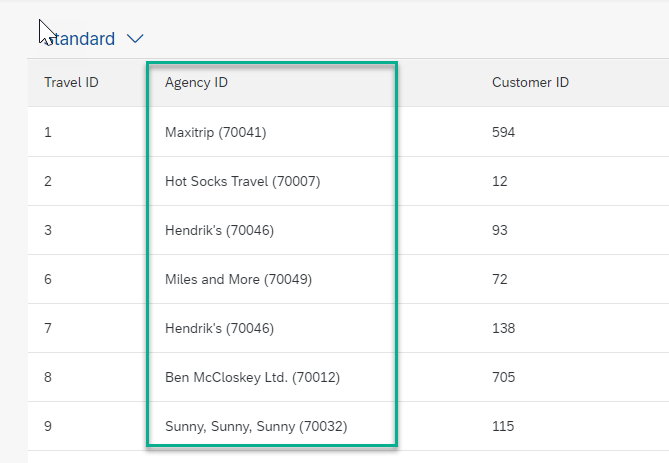
Task: Open the Standard view variant dropdown
Action: (x=135, y=39)
